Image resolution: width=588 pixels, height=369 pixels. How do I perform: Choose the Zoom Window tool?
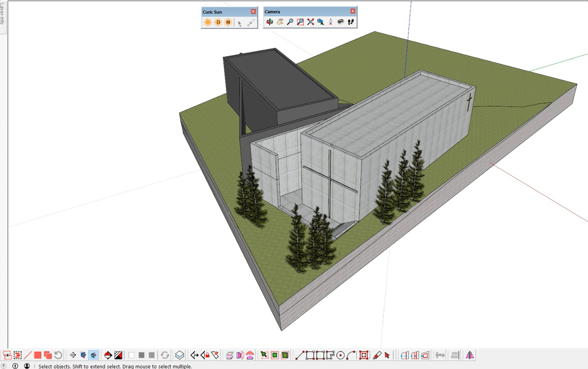point(300,22)
